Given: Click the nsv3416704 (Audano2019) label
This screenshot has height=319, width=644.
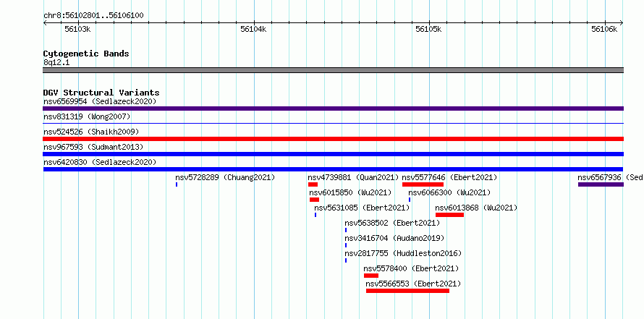Looking at the screenshot, I should [x=394, y=238].
